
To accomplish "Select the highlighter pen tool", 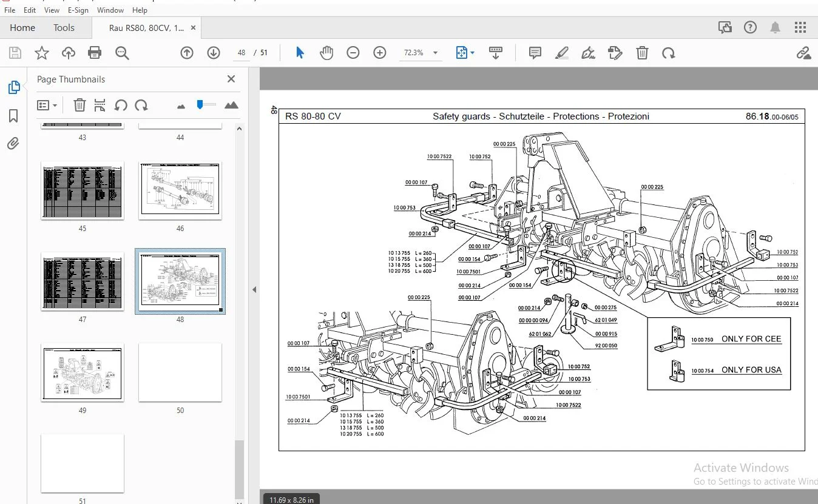I will (562, 53).
